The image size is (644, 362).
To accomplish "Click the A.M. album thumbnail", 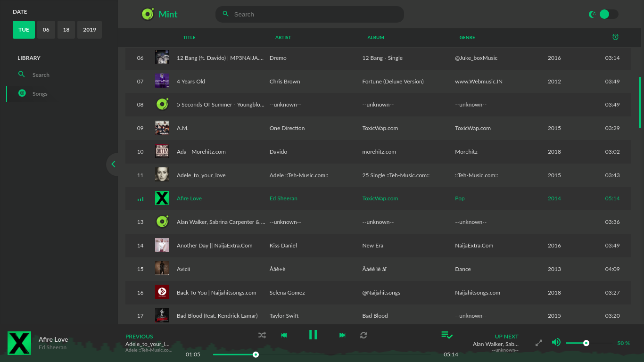I will pos(162,128).
